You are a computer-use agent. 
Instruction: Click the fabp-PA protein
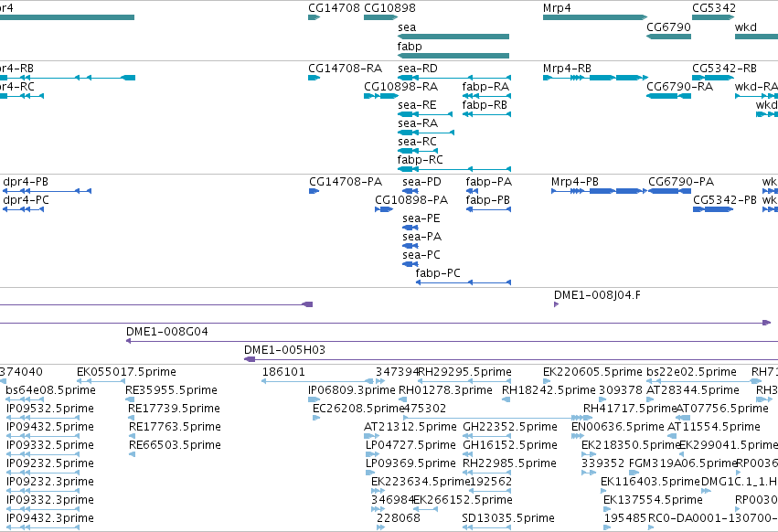[472, 191]
